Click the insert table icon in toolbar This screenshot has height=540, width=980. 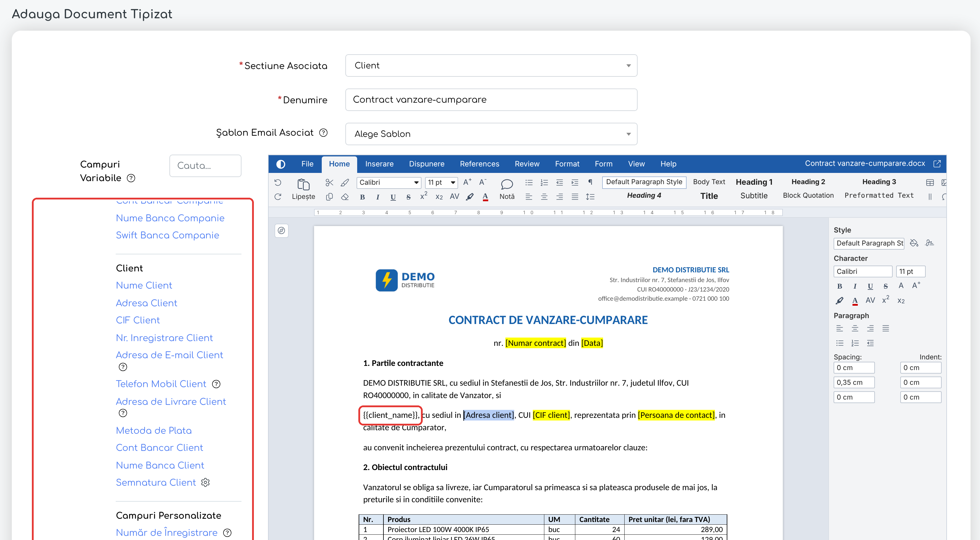coord(930,183)
